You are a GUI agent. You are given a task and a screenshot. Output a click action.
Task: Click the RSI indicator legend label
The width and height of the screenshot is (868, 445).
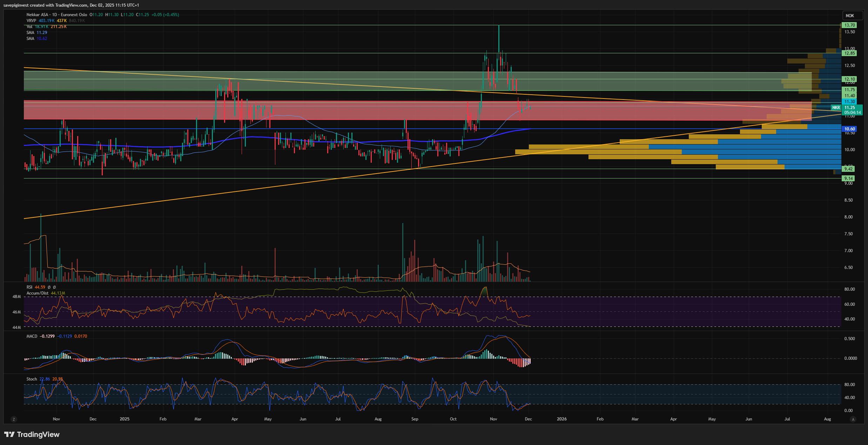[x=30, y=287]
